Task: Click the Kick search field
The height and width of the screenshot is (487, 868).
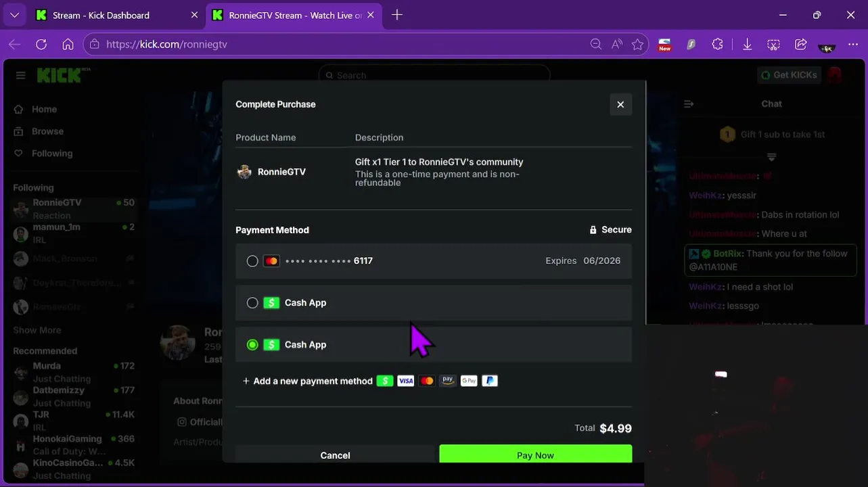Action: click(x=434, y=75)
